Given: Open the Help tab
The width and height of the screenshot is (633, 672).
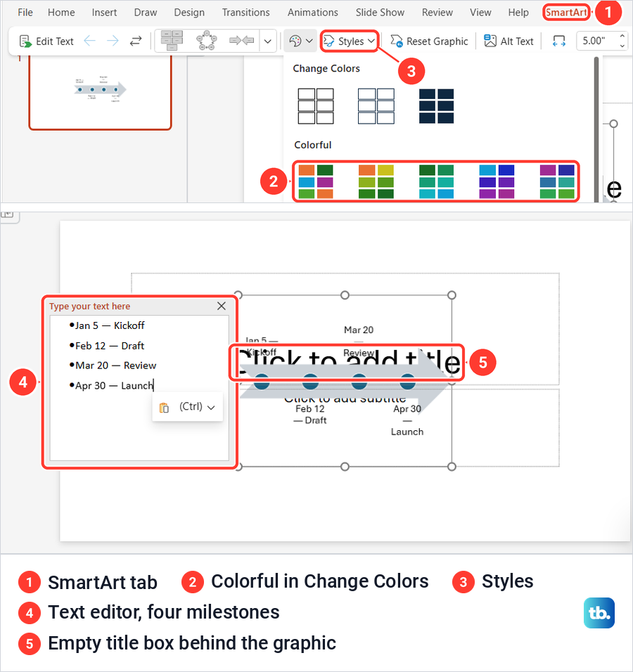Looking at the screenshot, I should pyautogui.click(x=518, y=13).
